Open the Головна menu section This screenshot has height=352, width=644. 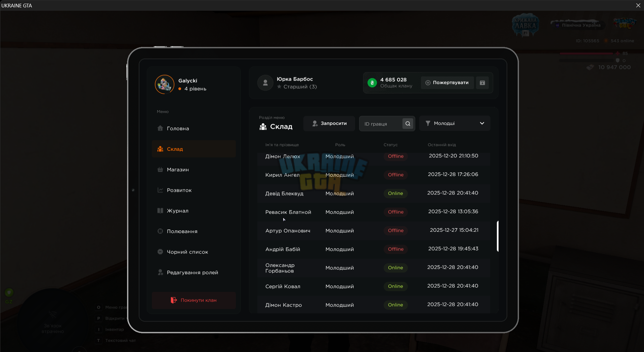[194, 128]
